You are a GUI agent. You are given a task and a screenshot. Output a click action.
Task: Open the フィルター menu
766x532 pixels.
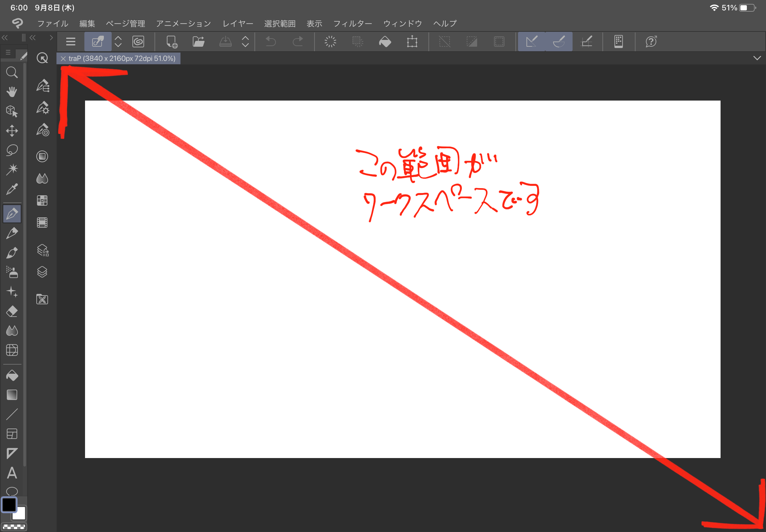[x=352, y=23]
